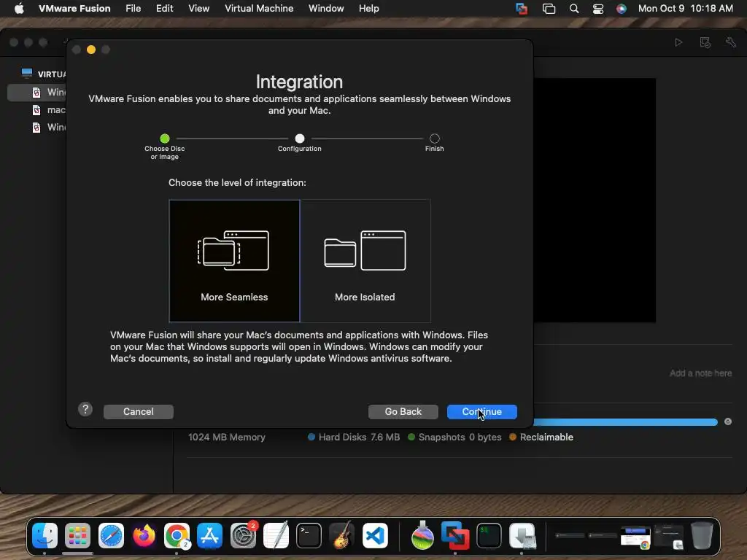Viewport: 747px width, 560px height.
Task: Click the Siri icon in menu bar
Action: pyautogui.click(x=622, y=9)
